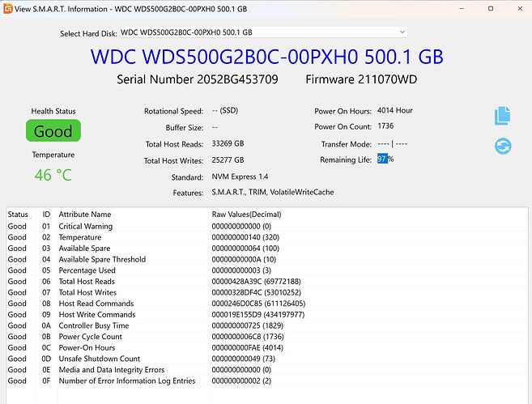Click the large blue disk model heading
The image size is (532, 404).
(266, 57)
